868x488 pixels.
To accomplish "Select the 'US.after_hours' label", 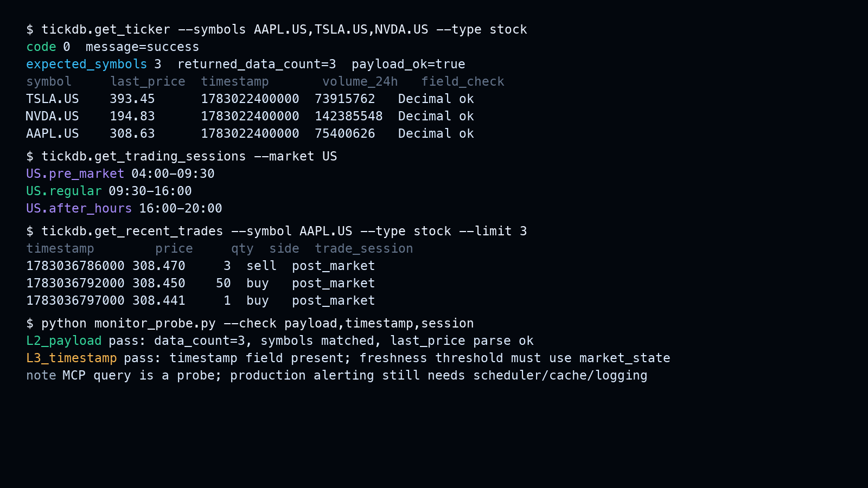I will 79,209.
